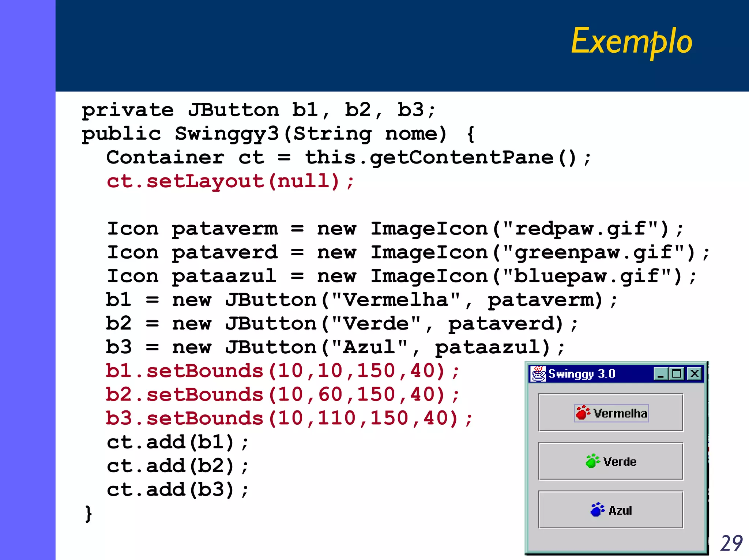
Task: Click the line 'b3 = new JButton("Azul", pataazul);'
Action: (336, 348)
